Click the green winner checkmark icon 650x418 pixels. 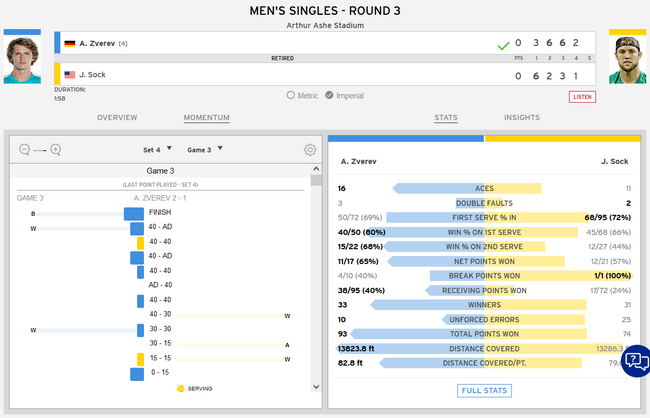coord(503,45)
